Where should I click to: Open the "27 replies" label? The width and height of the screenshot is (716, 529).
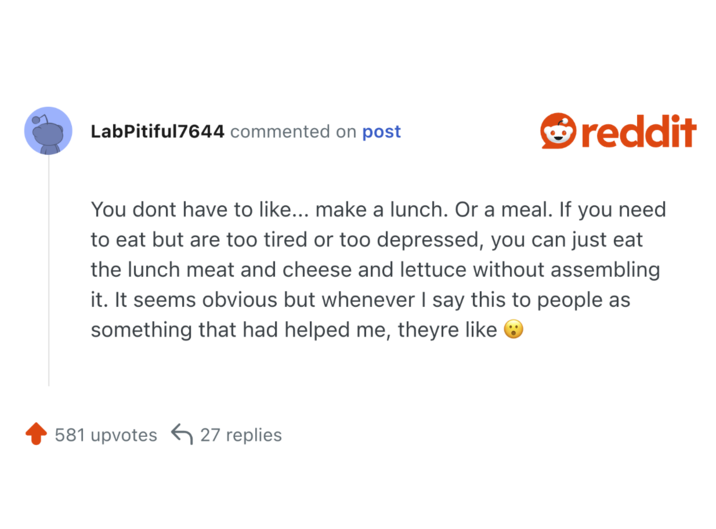click(x=241, y=435)
